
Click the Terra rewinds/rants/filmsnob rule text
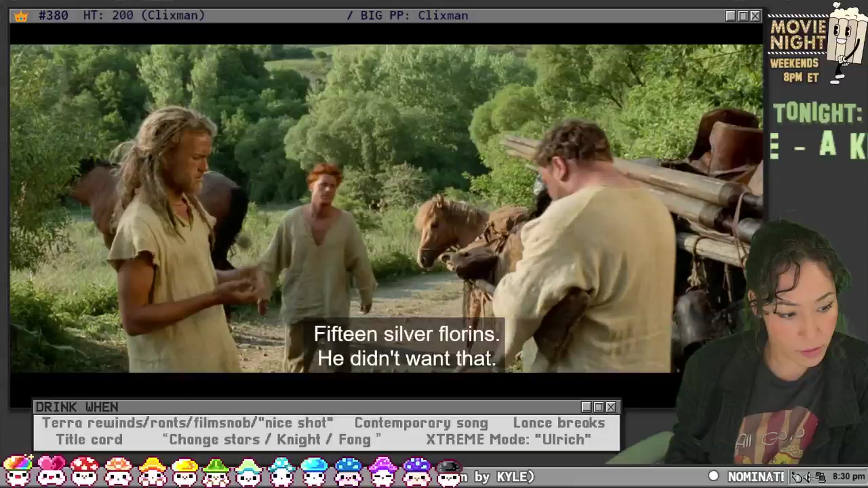click(x=188, y=423)
